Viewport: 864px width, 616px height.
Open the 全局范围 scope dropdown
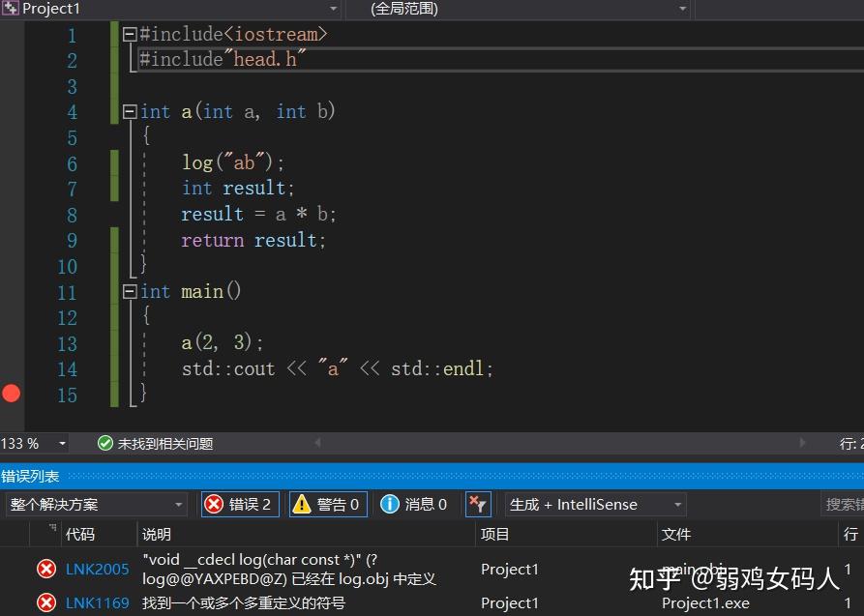click(x=683, y=9)
